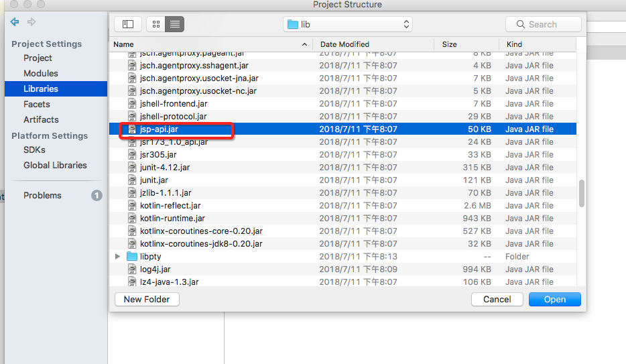Open the Project settings item
The width and height of the screenshot is (626, 364).
pyautogui.click(x=38, y=58)
